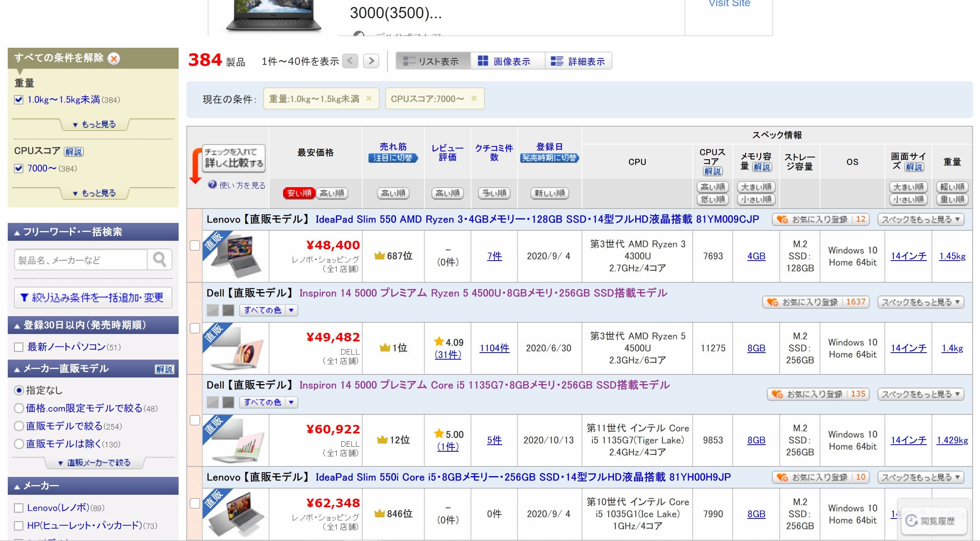980x541 pixels.
Task: Click the 解説 icon beside CPUスコア filter
Action: tap(74, 151)
